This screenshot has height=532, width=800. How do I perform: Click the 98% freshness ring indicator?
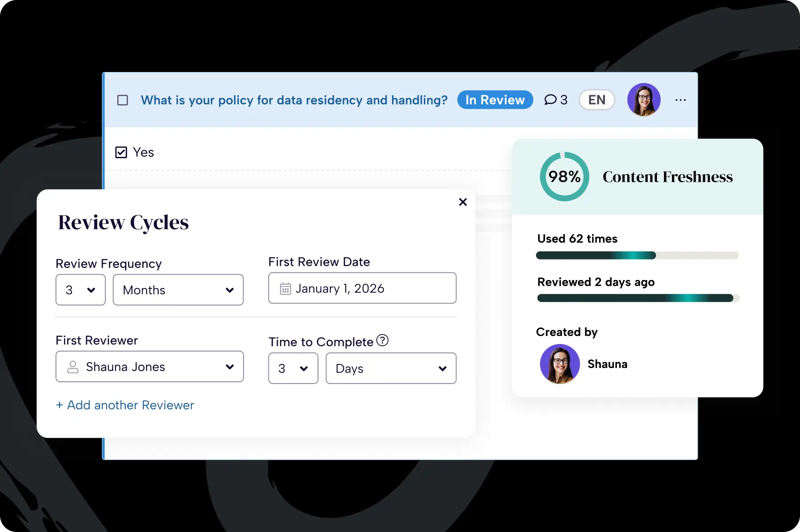pos(564,176)
